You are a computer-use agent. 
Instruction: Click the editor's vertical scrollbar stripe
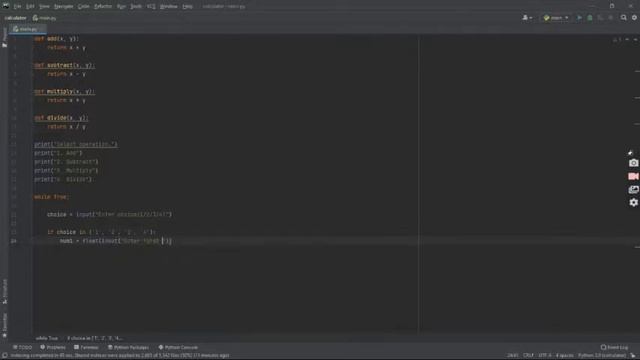(637, 184)
